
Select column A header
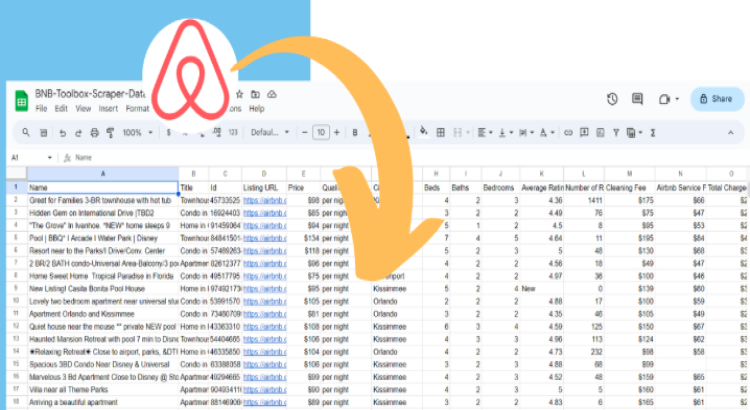(102, 173)
